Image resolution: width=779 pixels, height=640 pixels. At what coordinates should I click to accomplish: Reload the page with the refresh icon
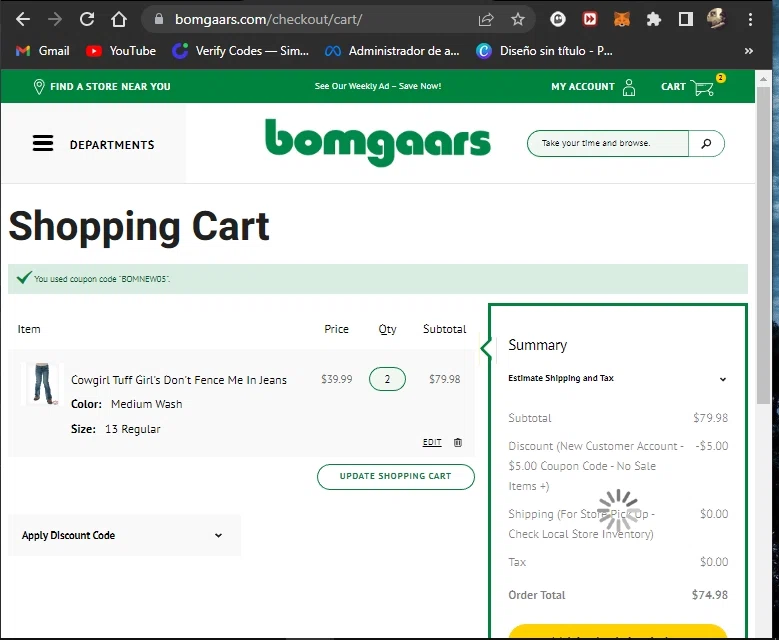pyautogui.click(x=87, y=19)
